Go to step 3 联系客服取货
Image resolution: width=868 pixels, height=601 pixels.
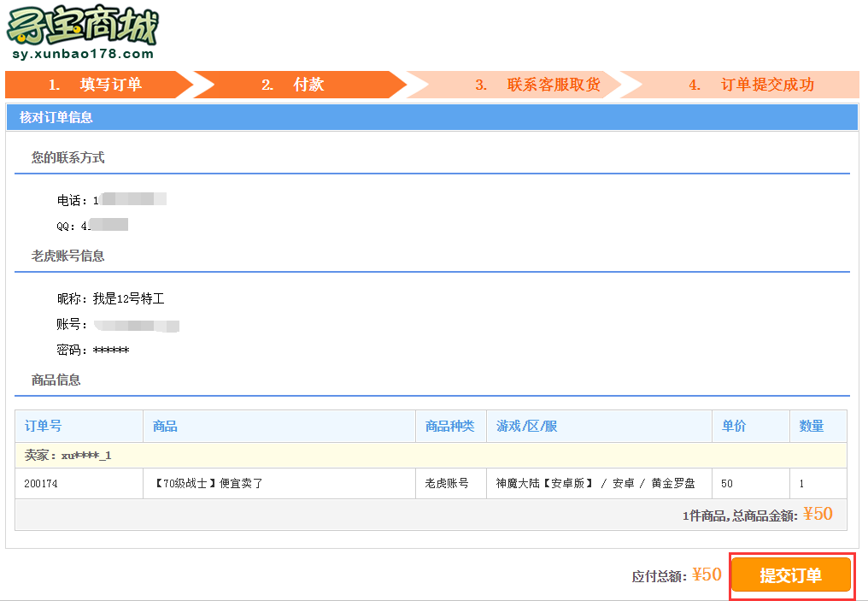point(538,85)
